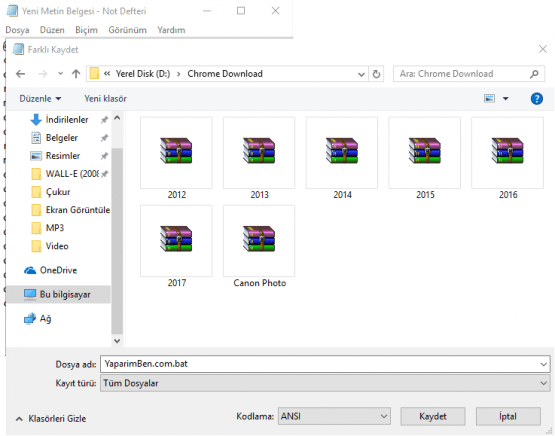
Task: Click the Farklı Kaydet dialog title icon
Action: tap(18, 49)
